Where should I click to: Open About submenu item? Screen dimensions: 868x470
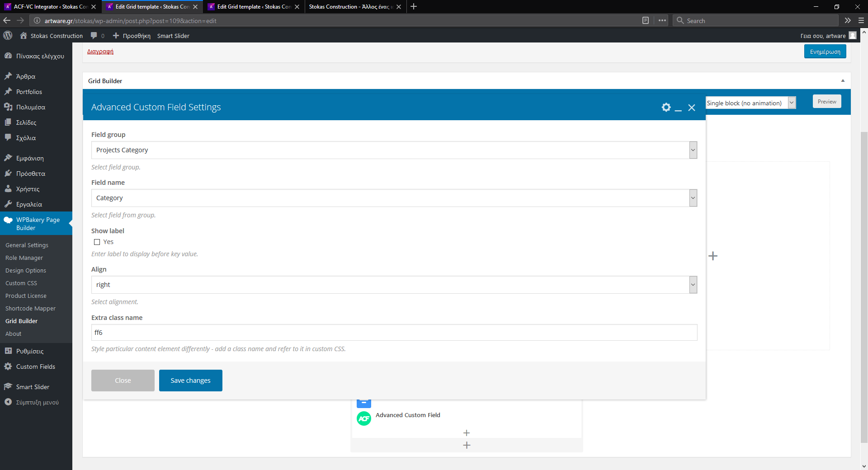point(13,334)
